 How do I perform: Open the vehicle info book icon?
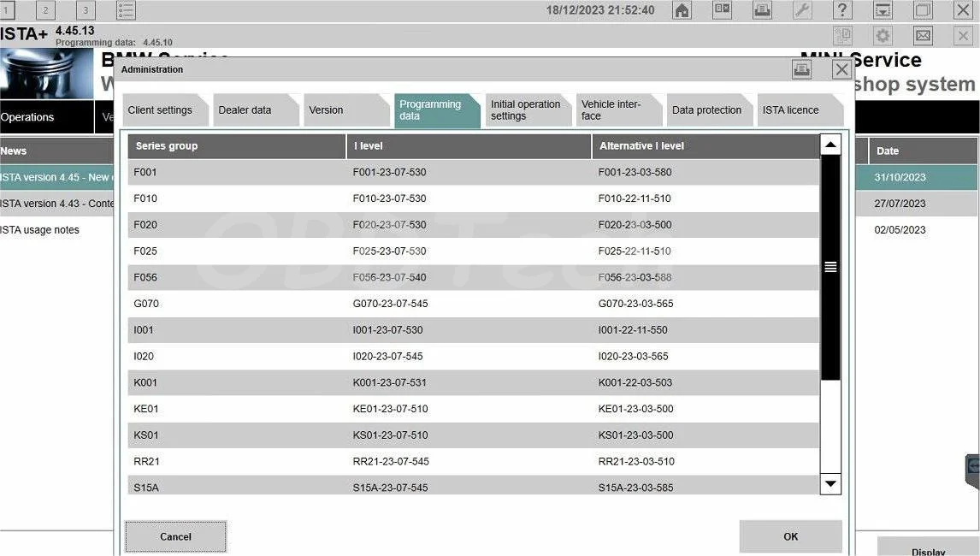point(722,10)
